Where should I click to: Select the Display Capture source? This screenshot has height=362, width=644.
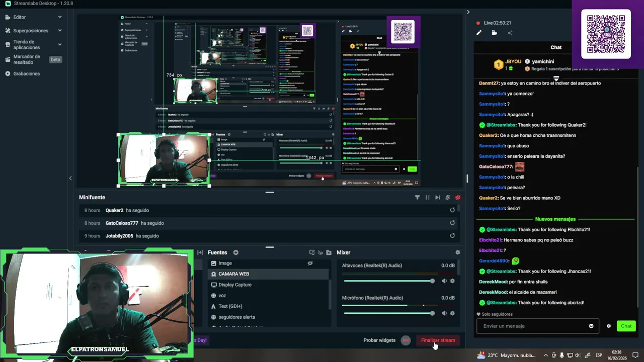click(268, 285)
